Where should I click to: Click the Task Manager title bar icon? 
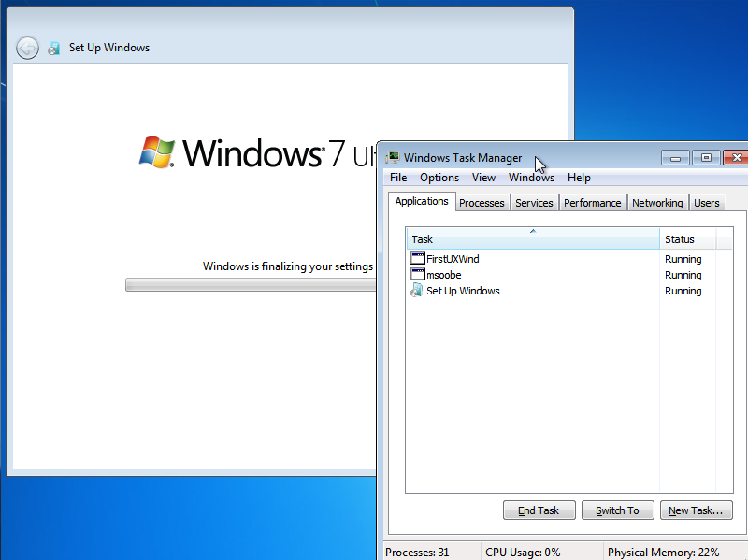[393, 157]
